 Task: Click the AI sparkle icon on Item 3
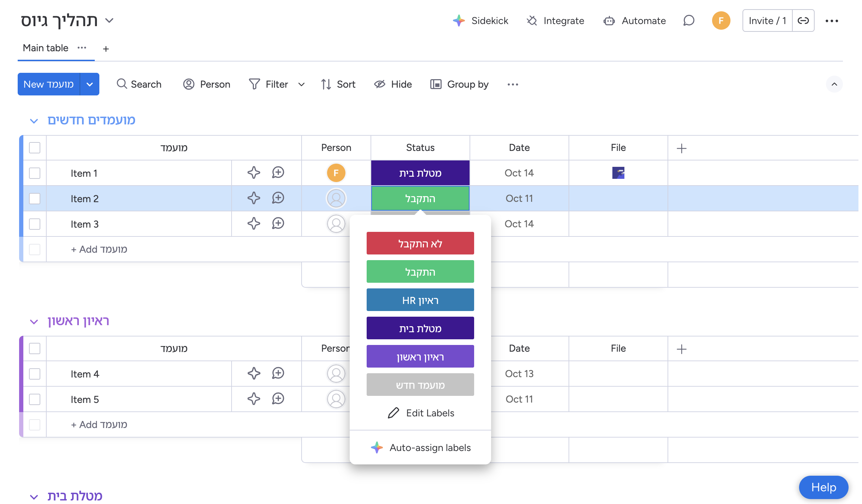click(254, 224)
